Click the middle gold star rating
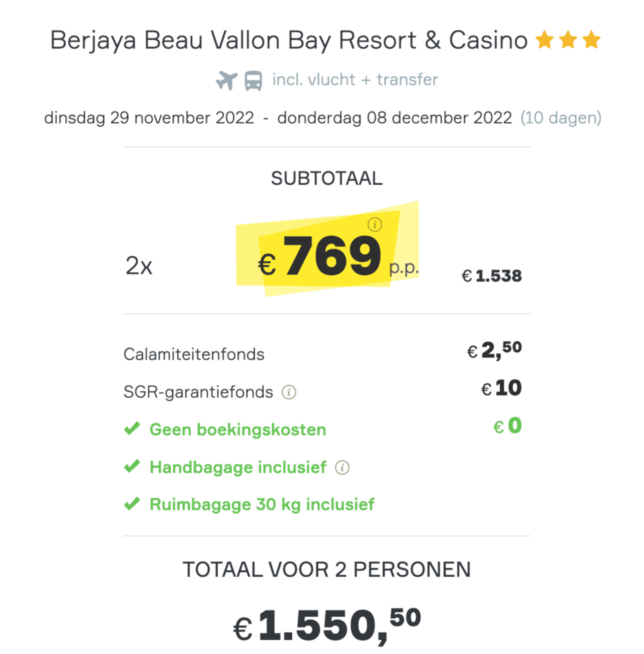 click(568, 40)
